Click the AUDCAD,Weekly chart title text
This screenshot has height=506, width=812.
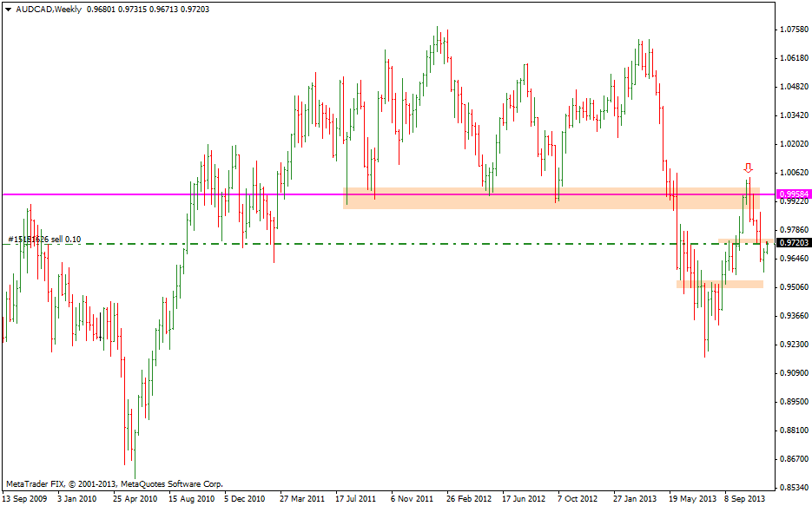pyautogui.click(x=49, y=9)
